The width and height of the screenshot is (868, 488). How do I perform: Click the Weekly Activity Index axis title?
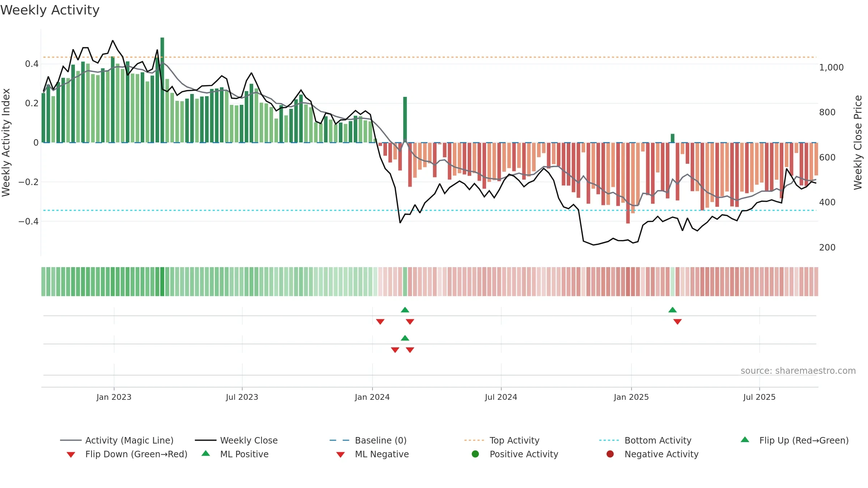(x=6, y=142)
